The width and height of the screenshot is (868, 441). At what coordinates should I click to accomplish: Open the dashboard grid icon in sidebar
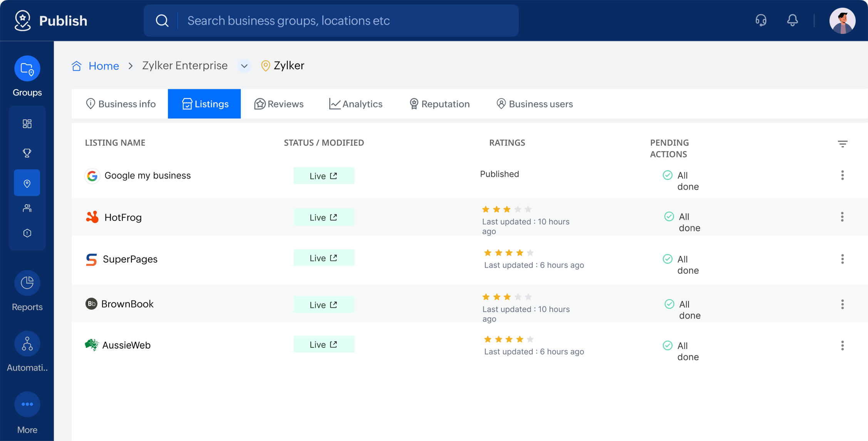click(27, 124)
